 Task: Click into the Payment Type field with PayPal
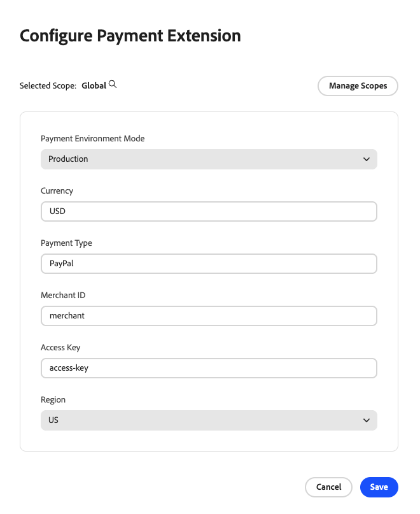[x=209, y=264]
